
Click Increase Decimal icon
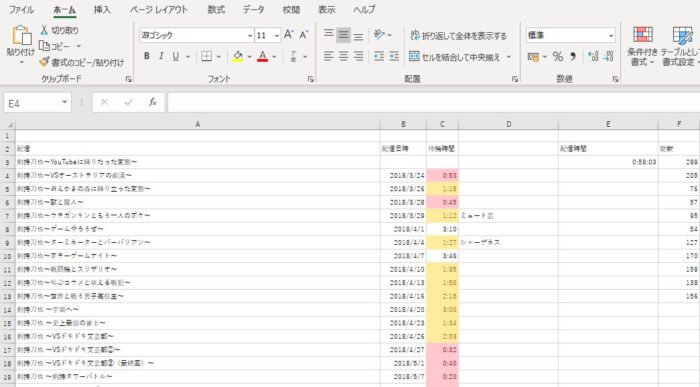pyautogui.click(x=593, y=57)
